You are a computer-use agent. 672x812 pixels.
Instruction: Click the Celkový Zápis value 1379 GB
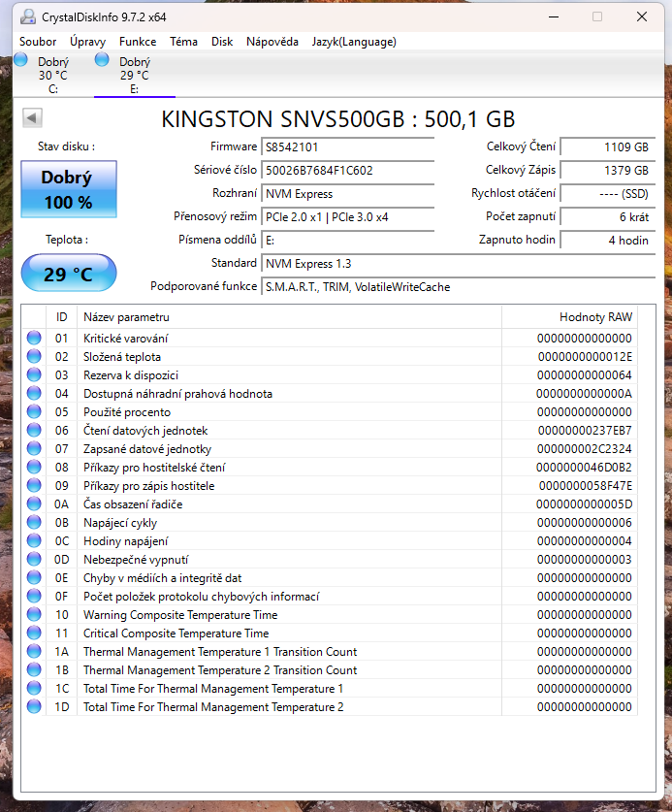pyautogui.click(x=608, y=171)
